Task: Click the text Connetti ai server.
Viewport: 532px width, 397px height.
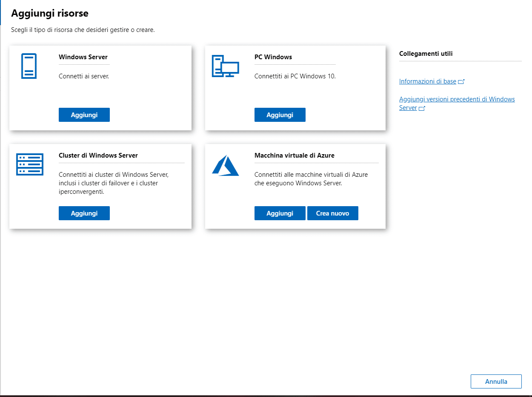Action: click(84, 76)
